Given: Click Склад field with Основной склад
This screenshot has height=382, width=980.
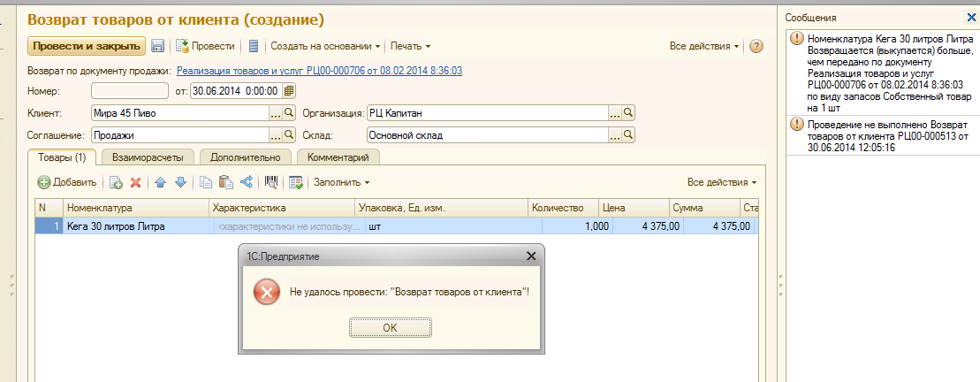Looking at the screenshot, I should point(488,134).
